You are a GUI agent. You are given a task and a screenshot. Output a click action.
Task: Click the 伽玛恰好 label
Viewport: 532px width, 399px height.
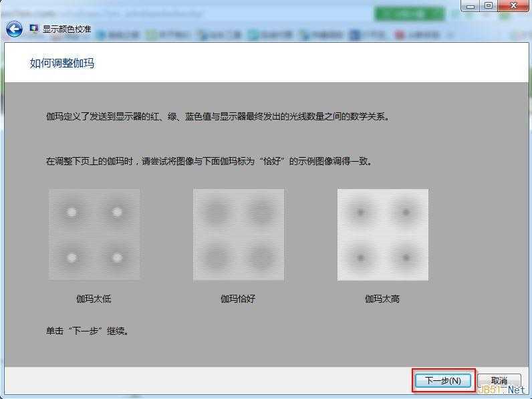coord(238,299)
